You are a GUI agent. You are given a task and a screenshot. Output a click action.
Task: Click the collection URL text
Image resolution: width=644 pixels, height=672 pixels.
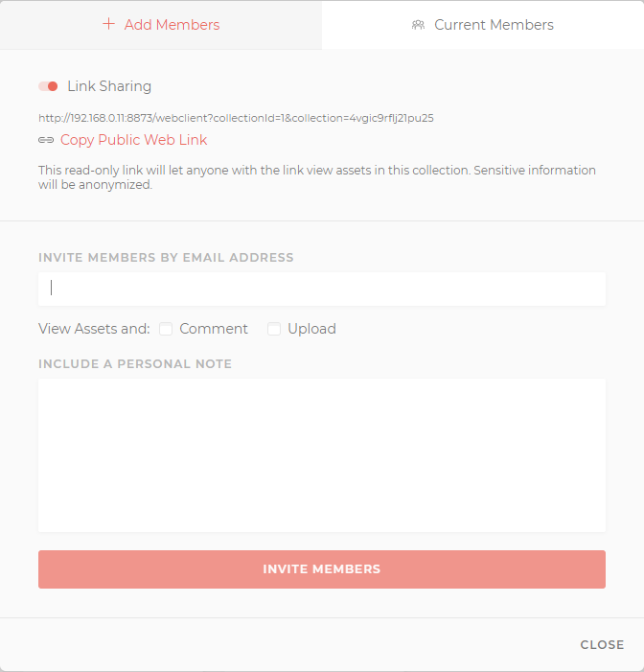click(x=236, y=118)
